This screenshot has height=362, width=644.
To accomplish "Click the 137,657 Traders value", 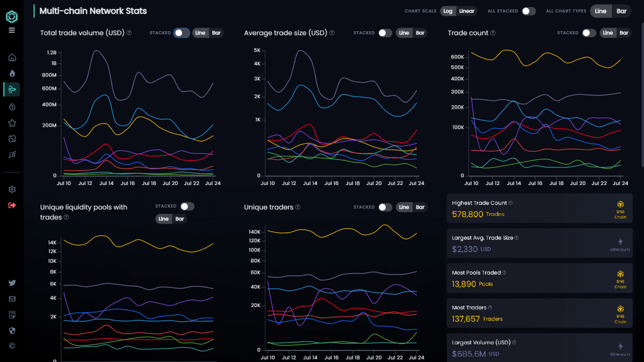I will point(477,319).
